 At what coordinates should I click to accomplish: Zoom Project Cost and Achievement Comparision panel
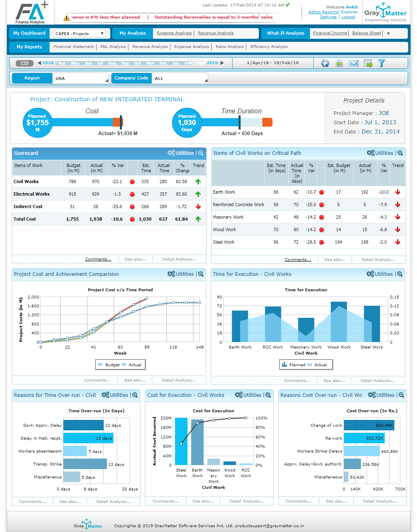tap(201, 274)
